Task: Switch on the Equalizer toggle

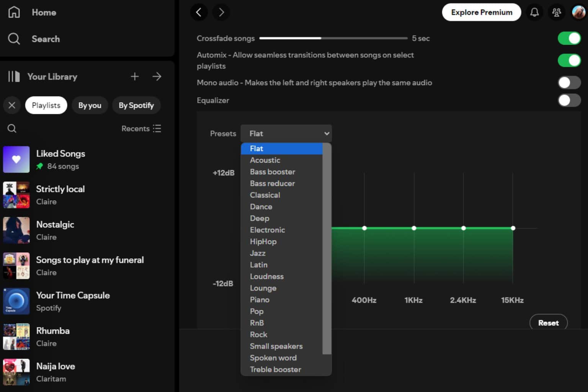Action: tap(569, 100)
